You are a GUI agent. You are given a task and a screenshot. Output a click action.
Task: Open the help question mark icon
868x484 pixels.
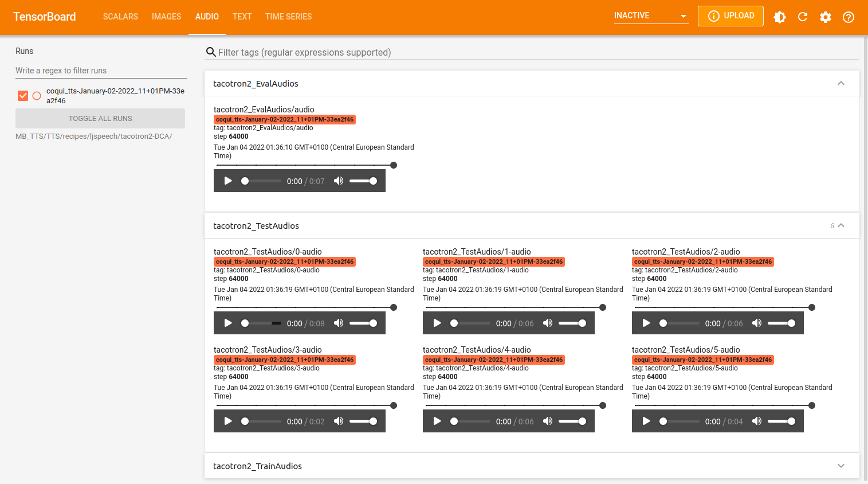click(x=849, y=17)
